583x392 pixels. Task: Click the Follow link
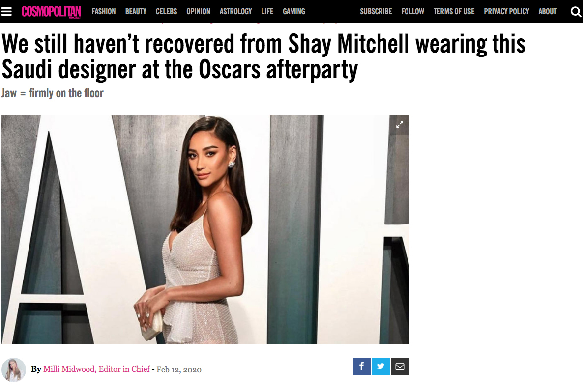point(413,11)
